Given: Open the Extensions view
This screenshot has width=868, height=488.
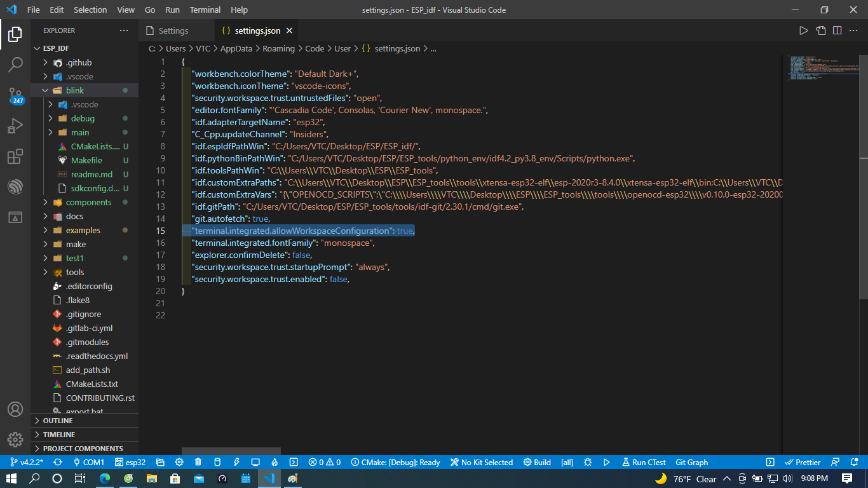Looking at the screenshot, I should coord(15,156).
